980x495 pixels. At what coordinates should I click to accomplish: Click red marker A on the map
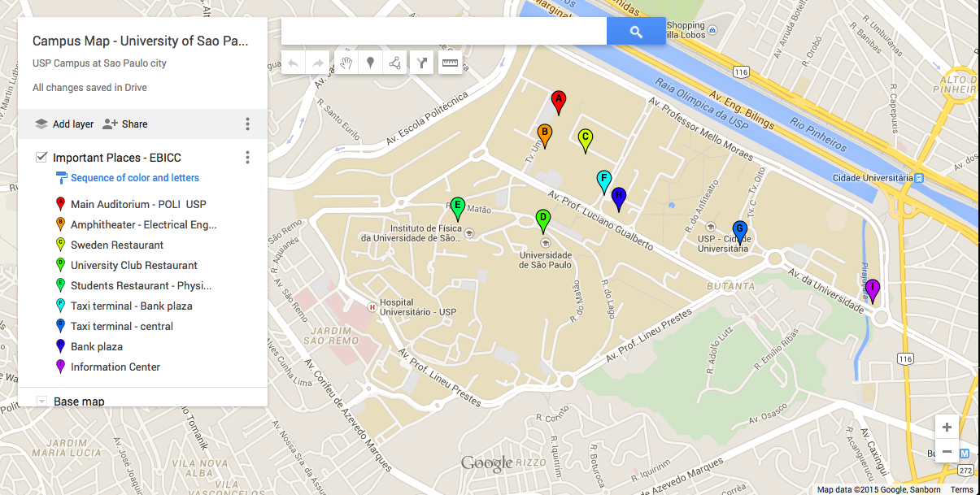[558, 102]
